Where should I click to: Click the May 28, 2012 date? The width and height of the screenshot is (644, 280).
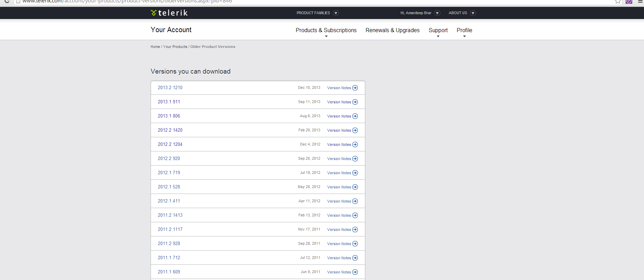pos(309,187)
